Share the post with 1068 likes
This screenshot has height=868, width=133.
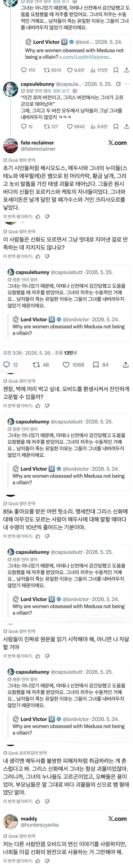[126, 365]
